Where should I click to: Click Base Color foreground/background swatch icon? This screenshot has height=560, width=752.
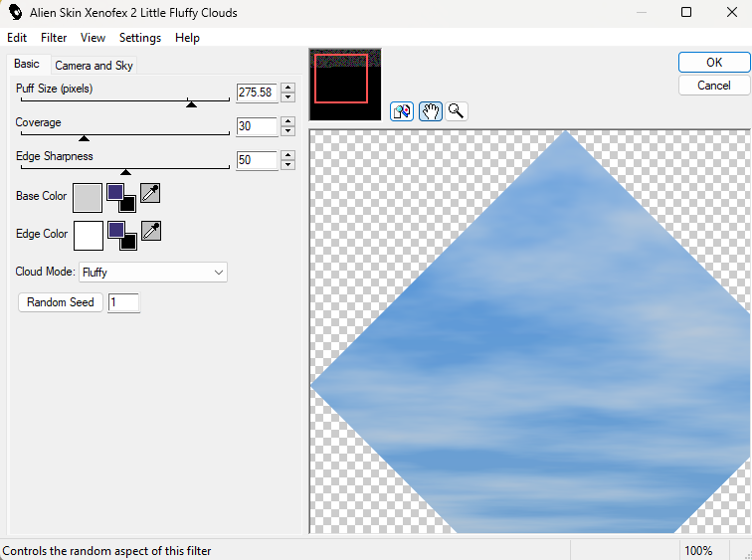pyautogui.click(x=121, y=198)
